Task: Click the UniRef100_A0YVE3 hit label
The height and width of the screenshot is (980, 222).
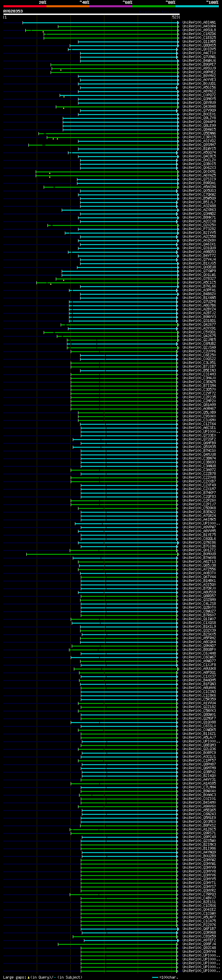Action: coord(199,80)
